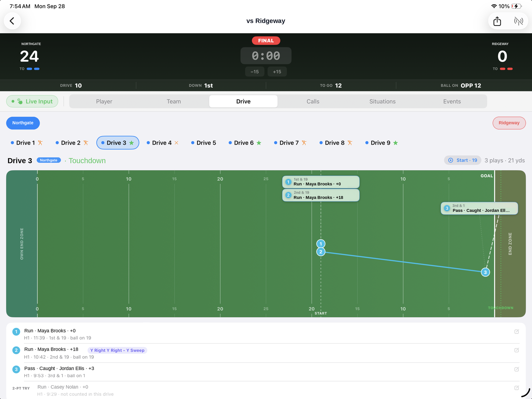Select field marker 3 near goal line
The image size is (532, 399).
485,272
